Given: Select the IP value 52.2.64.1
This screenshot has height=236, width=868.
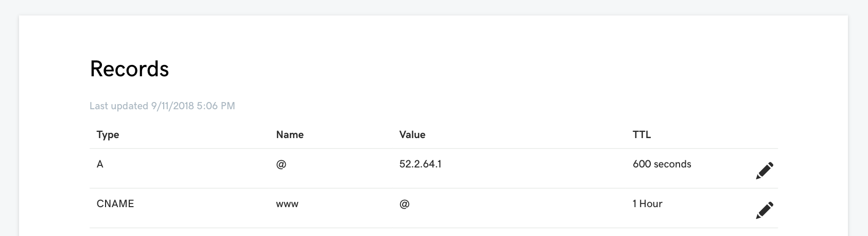Looking at the screenshot, I should [x=420, y=164].
